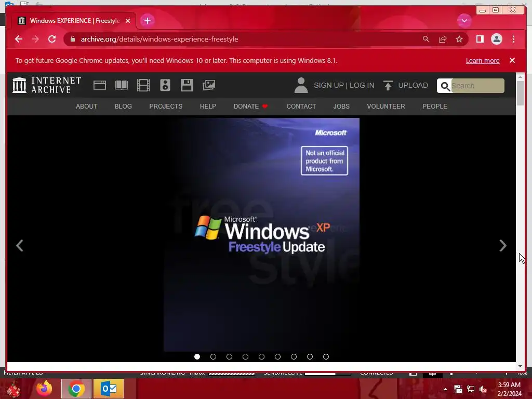The width and height of the screenshot is (532, 399).
Task: Open the ABOUT menu item
Action: 87,106
